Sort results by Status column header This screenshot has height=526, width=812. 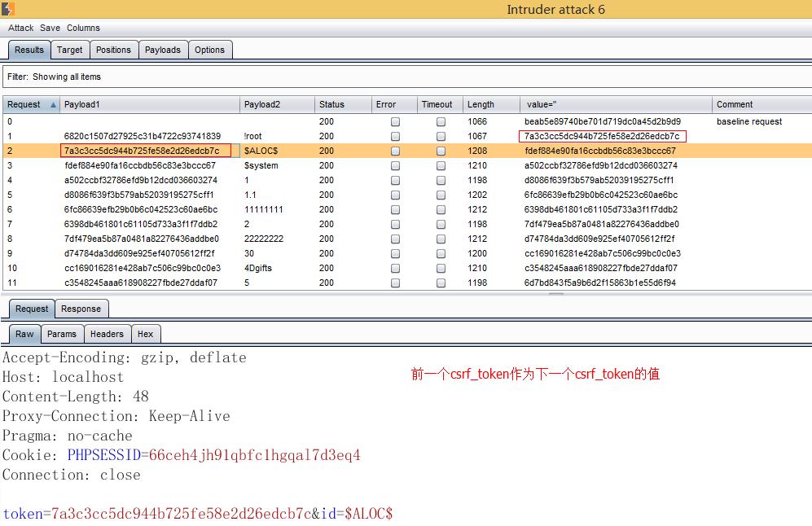coord(331,105)
